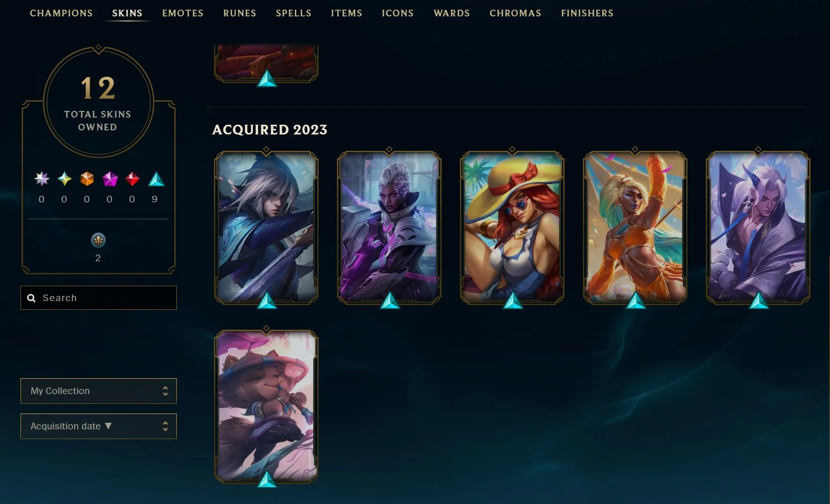
Task: Click the red Epic tier gem icon
Action: [132, 178]
